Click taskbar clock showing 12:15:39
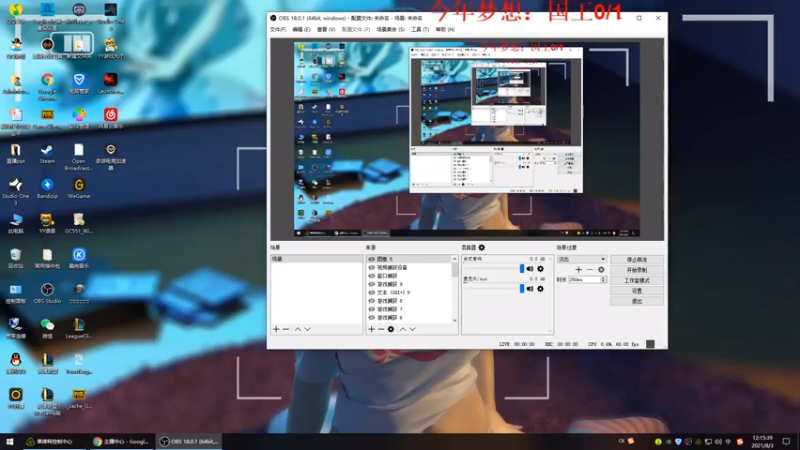The image size is (800, 450). [x=762, y=441]
